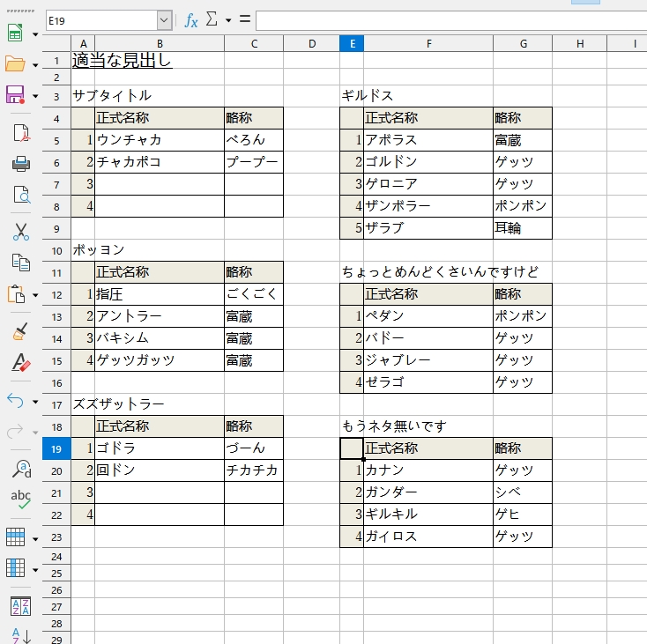Select column G header

(523, 44)
